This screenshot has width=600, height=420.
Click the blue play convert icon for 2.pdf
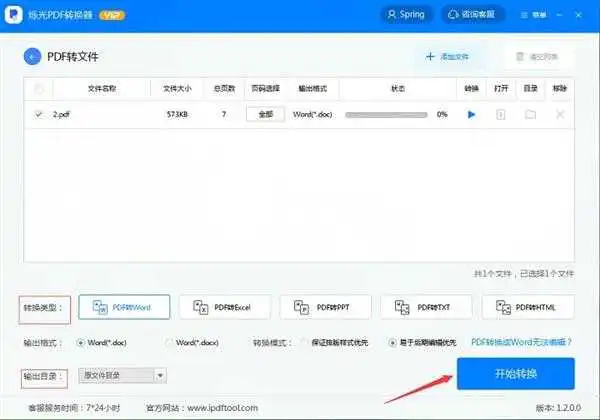471,115
